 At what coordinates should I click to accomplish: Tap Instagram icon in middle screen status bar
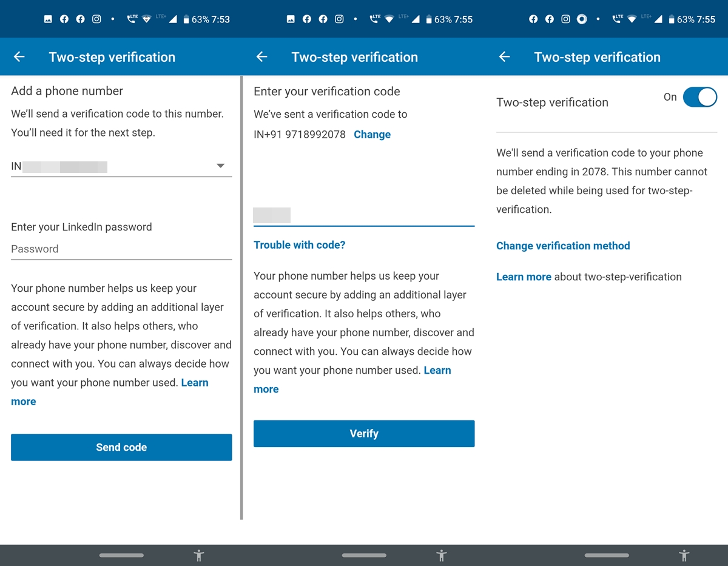339,19
